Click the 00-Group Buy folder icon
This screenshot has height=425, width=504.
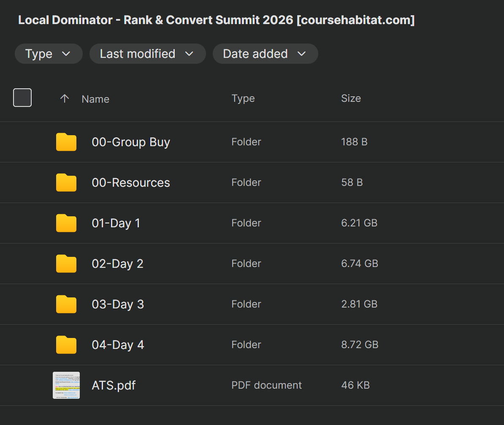[x=66, y=142]
